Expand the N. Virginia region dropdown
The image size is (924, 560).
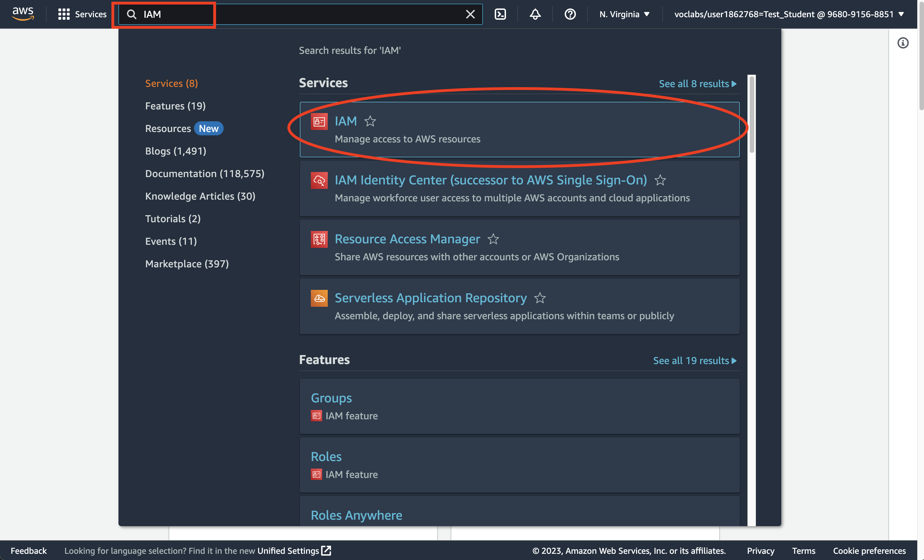(x=624, y=14)
